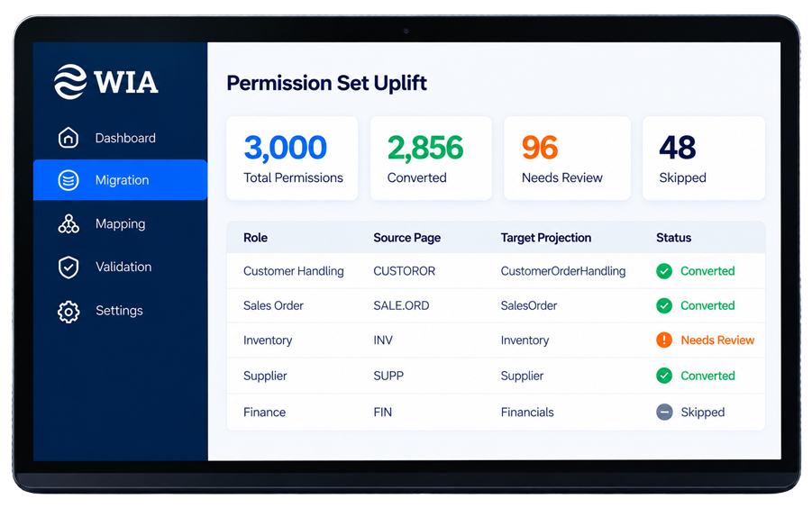The image size is (812, 508).
Task: Click the Needs Review status text in Inventory row
Action: [x=717, y=340]
